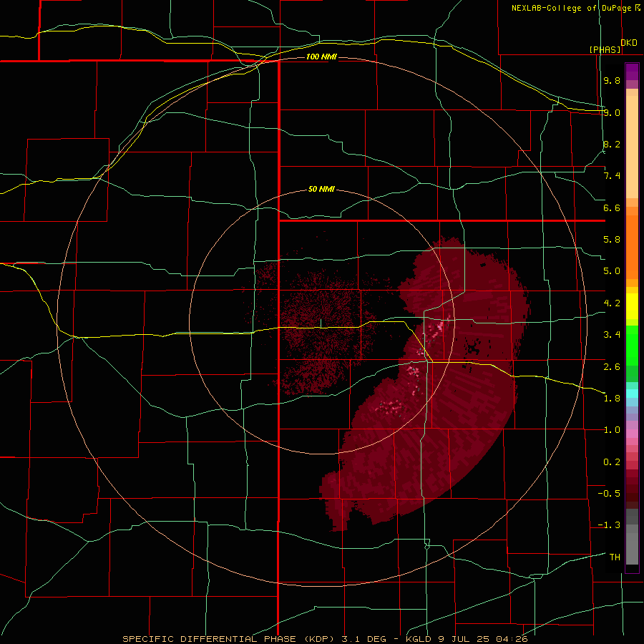The image size is (644, 644).
Task: Click the 9.8 color scale value
Action: coord(612,80)
